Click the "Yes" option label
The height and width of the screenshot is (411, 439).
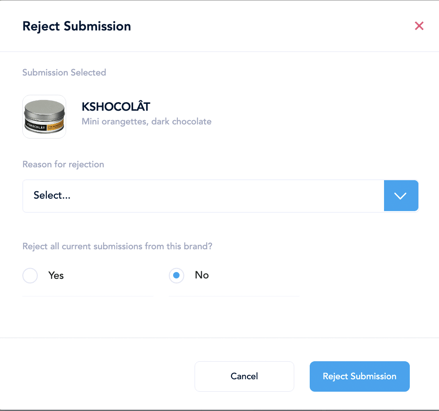point(56,275)
